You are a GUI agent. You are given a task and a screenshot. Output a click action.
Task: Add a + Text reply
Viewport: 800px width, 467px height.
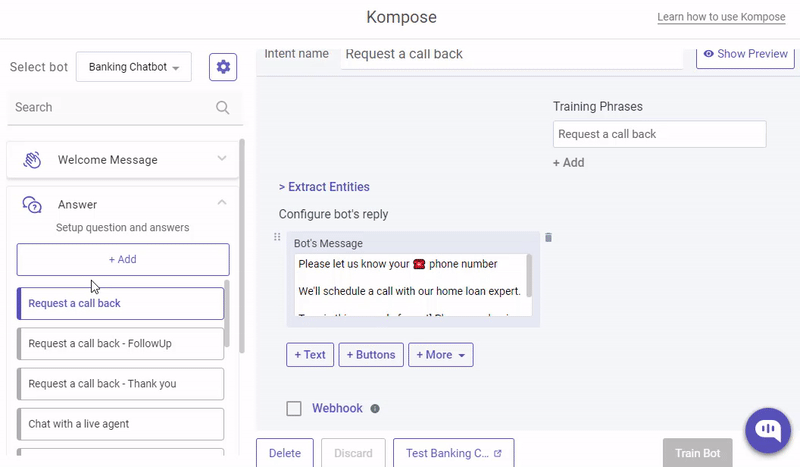coord(310,355)
